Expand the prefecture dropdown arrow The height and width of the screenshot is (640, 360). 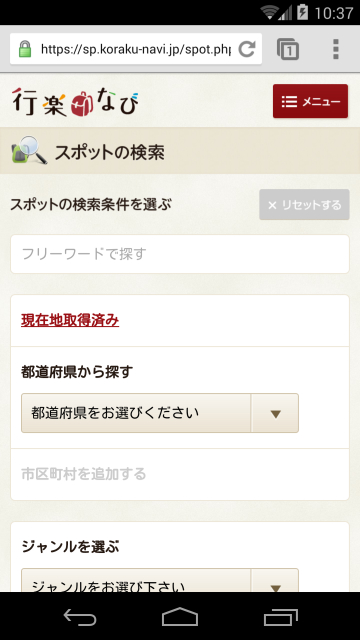tap(276, 413)
